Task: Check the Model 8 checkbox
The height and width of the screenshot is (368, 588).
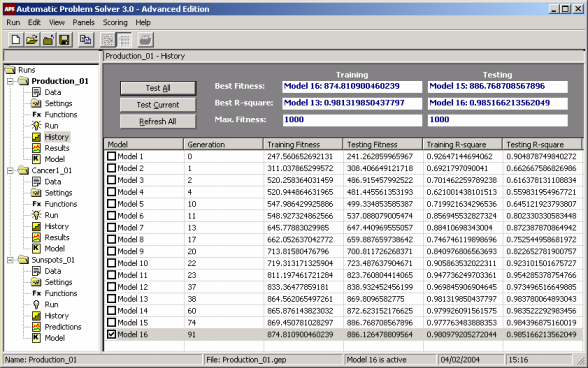Action: (x=111, y=239)
